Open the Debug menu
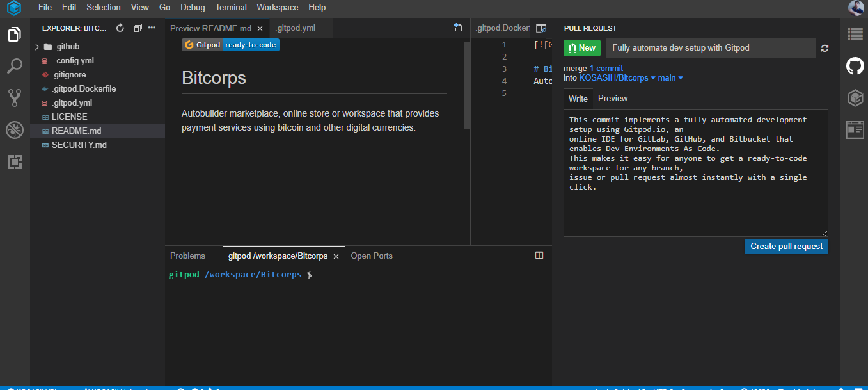This screenshot has height=390, width=868. point(193,8)
